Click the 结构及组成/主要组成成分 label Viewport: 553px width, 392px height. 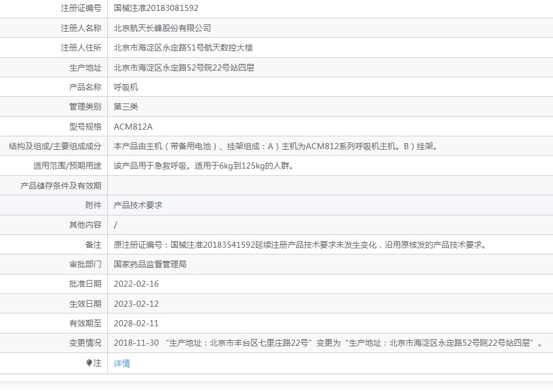(x=55, y=146)
